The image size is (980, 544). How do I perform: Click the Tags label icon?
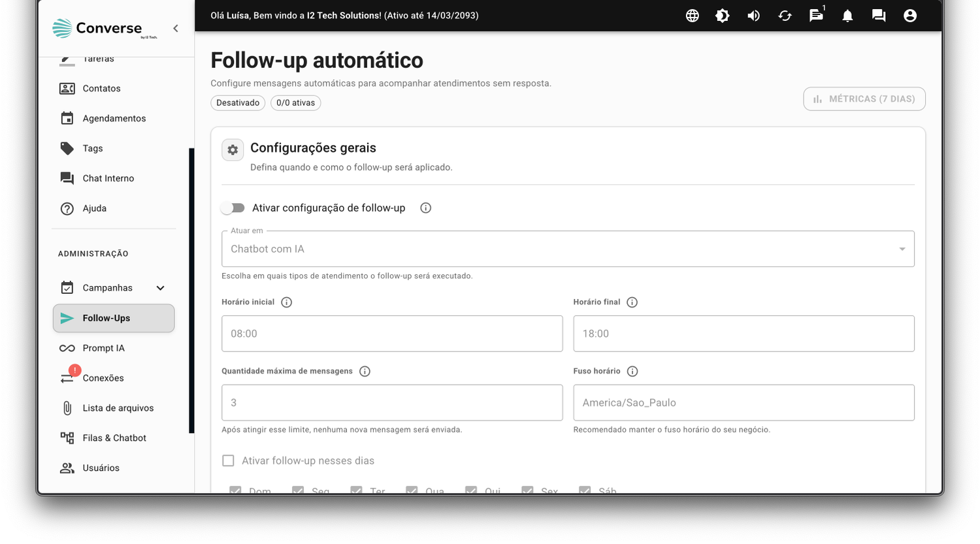[67, 148]
